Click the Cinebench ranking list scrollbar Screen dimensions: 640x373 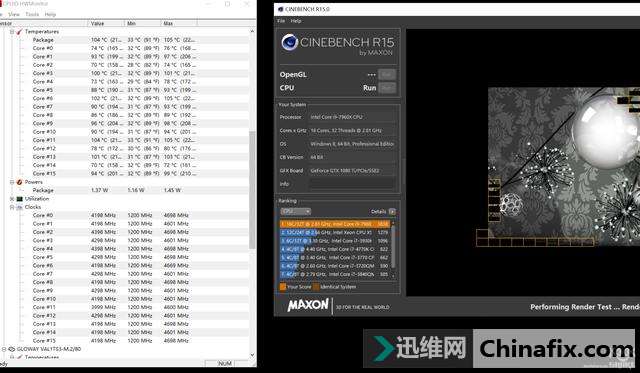[x=393, y=247]
